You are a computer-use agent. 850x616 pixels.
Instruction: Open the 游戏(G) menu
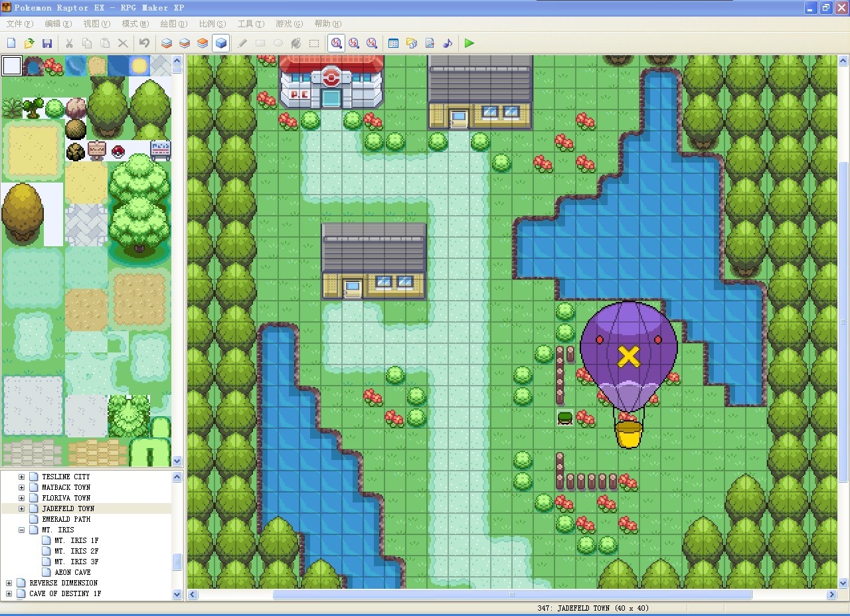coord(289,24)
